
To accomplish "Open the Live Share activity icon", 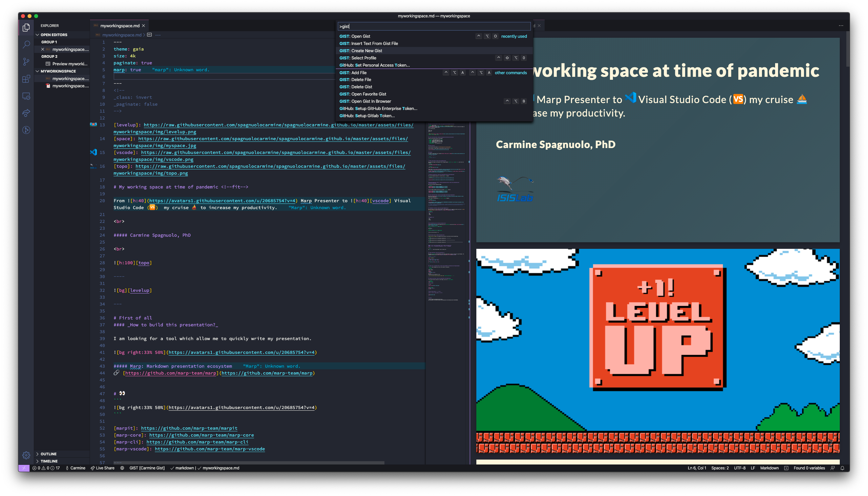I will pyautogui.click(x=26, y=113).
